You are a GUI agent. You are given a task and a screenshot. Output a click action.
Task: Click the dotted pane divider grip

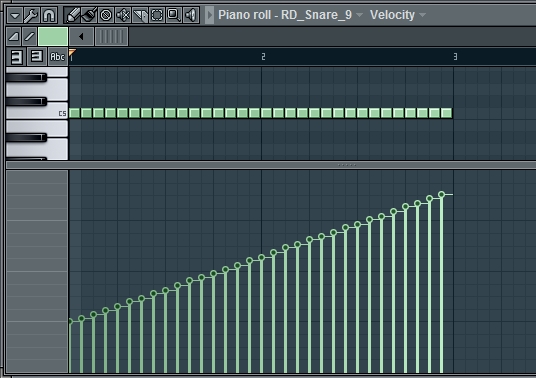pyautogui.click(x=347, y=165)
